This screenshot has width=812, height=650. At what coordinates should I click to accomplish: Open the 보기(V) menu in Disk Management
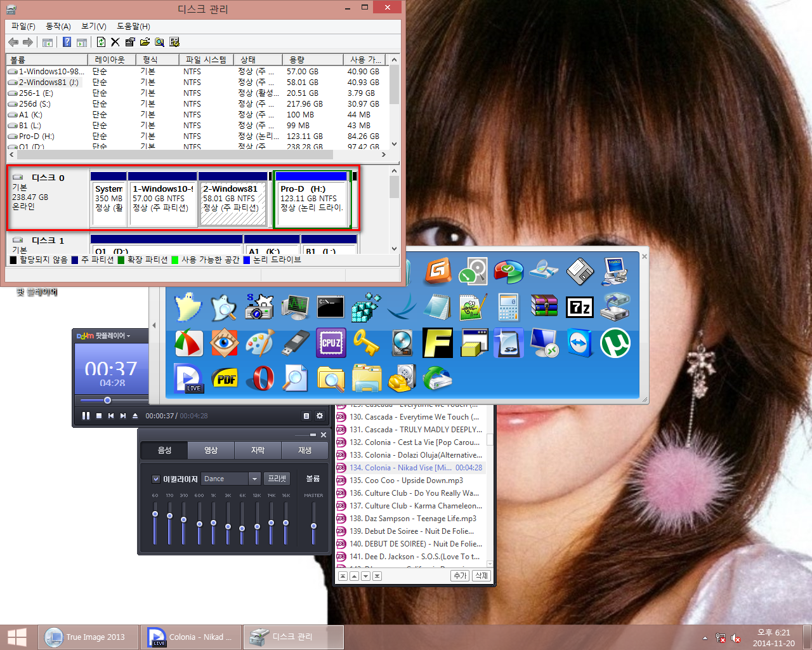pyautogui.click(x=94, y=26)
